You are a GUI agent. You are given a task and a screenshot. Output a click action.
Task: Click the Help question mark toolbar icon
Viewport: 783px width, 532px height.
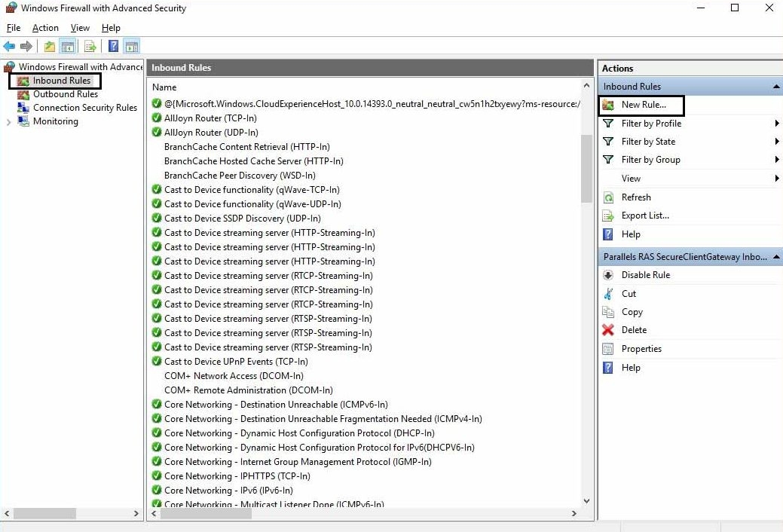(x=113, y=46)
